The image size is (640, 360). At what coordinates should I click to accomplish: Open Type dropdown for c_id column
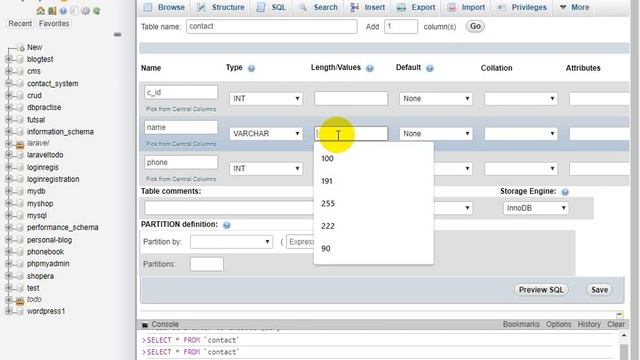pyautogui.click(x=266, y=99)
